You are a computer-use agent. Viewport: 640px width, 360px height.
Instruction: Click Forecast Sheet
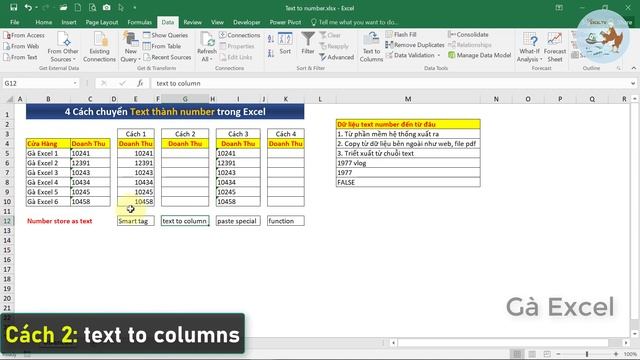[555, 47]
